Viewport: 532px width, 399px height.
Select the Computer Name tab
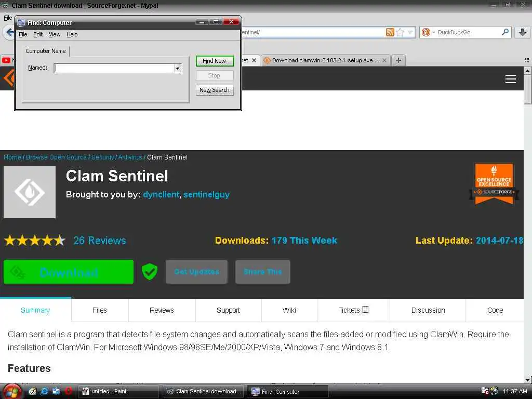(46, 51)
